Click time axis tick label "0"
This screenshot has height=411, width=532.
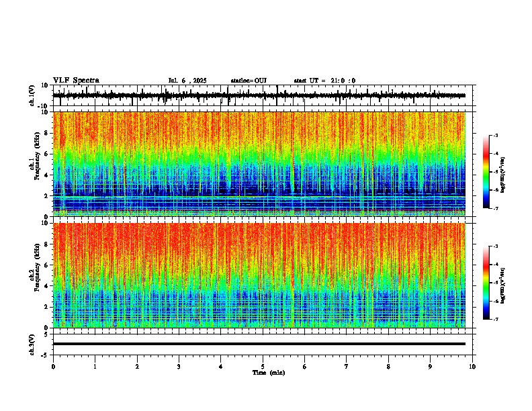[53, 367]
